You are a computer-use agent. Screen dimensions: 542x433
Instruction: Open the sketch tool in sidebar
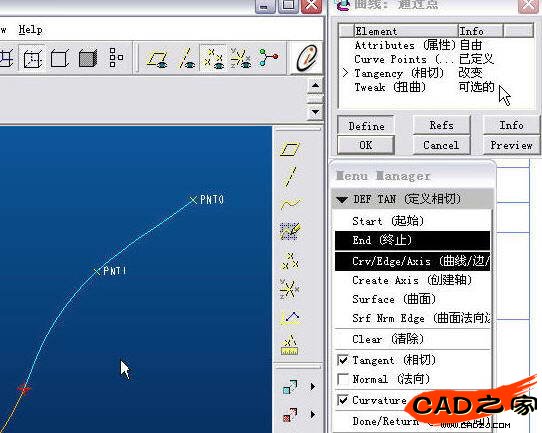(x=290, y=231)
